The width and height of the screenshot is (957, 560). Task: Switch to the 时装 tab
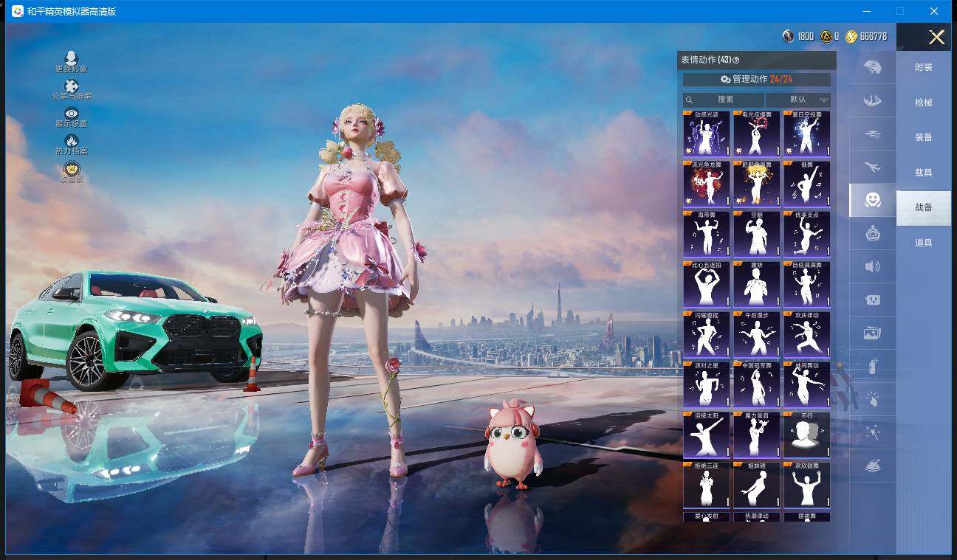click(x=923, y=67)
